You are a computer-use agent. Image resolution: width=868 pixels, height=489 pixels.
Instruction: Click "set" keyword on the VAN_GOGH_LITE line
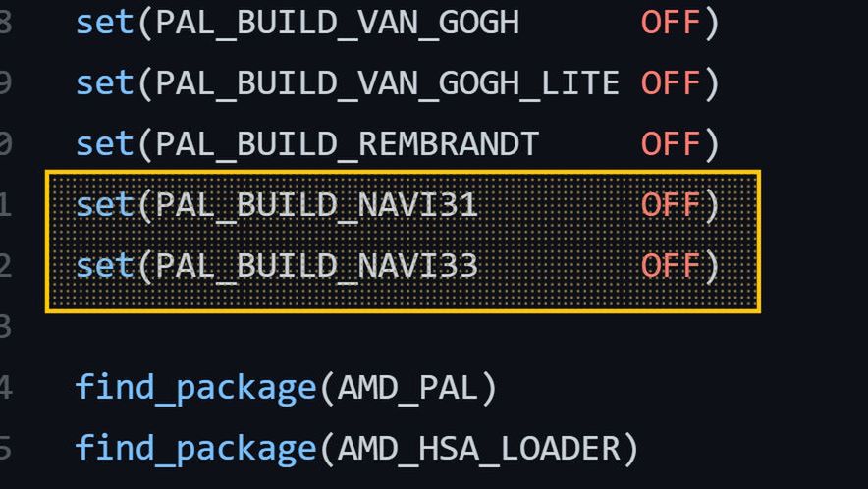coord(104,82)
